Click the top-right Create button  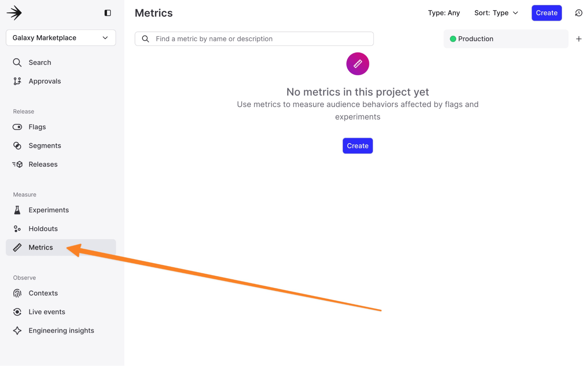pos(546,13)
